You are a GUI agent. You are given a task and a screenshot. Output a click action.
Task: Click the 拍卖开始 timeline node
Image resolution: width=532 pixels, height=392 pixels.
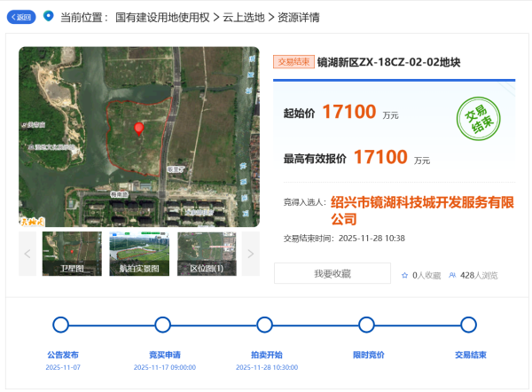point(264,325)
